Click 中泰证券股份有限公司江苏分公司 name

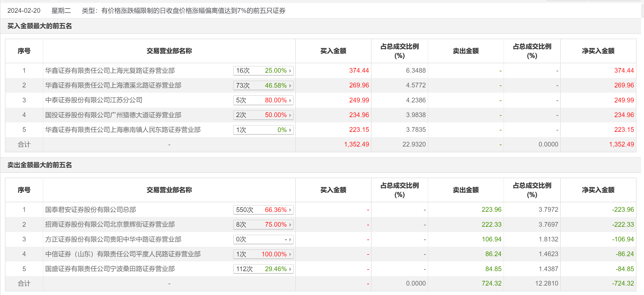click(x=94, y=100)
